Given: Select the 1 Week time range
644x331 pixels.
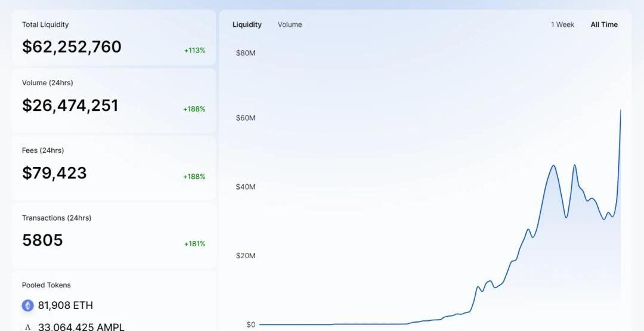Looking at the screenshot, I should tap(562, 24).
